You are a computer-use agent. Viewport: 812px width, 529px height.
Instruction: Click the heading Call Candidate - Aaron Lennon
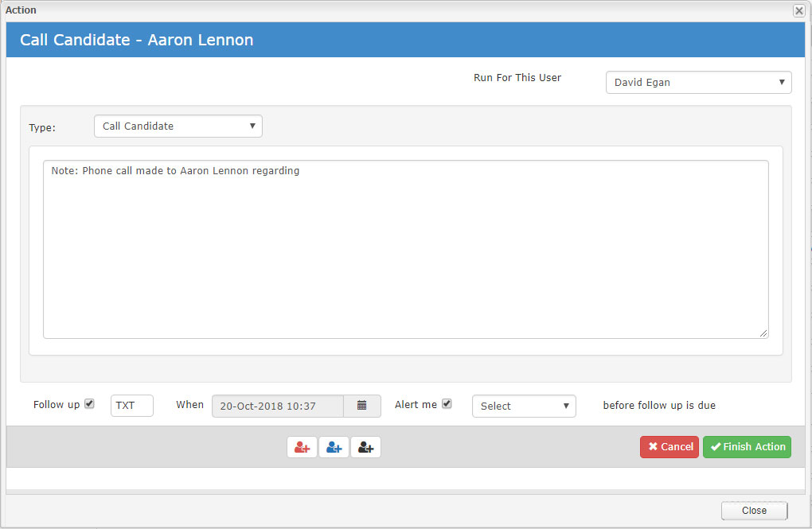(x=137, y=40)
